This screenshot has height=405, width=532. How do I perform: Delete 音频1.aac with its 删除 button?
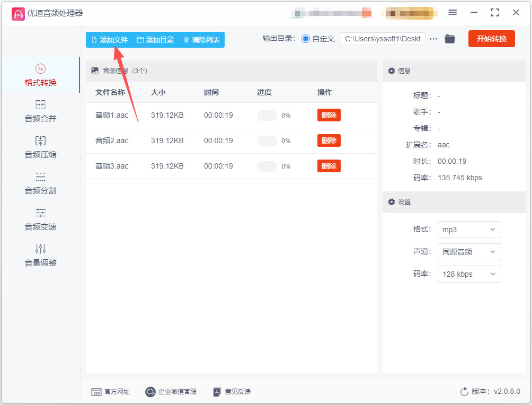[x=329, y=115]
